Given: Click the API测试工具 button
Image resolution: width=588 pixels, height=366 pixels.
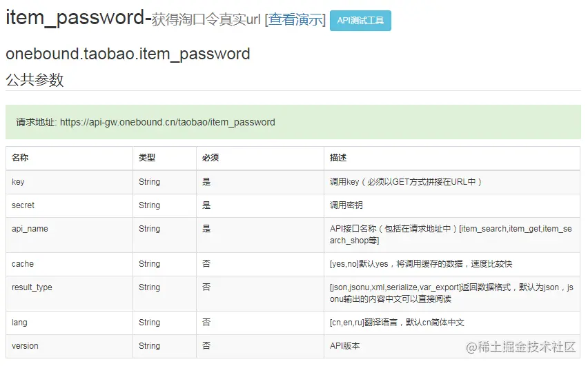Looking at the screenshot, I should (x=360, y=21).
